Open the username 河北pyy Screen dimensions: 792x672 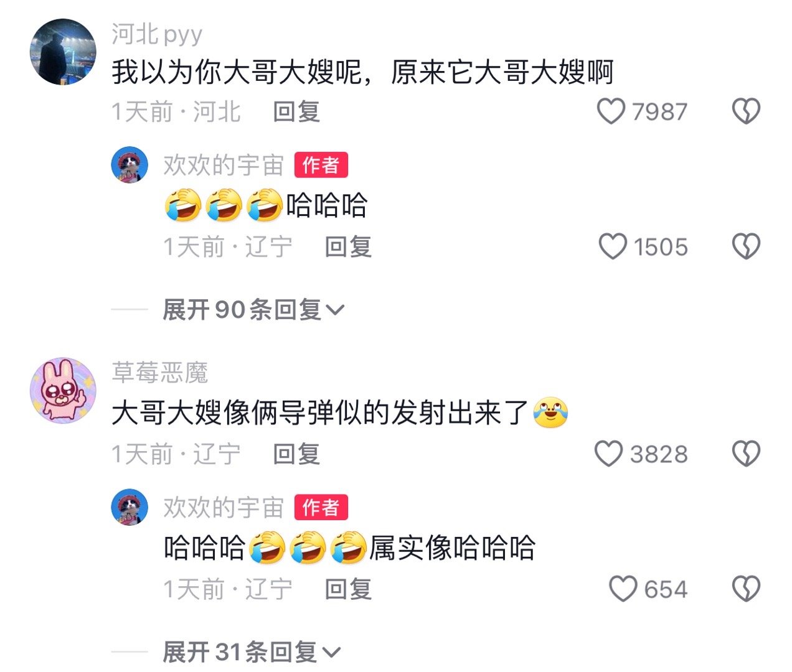coord(157,35)
